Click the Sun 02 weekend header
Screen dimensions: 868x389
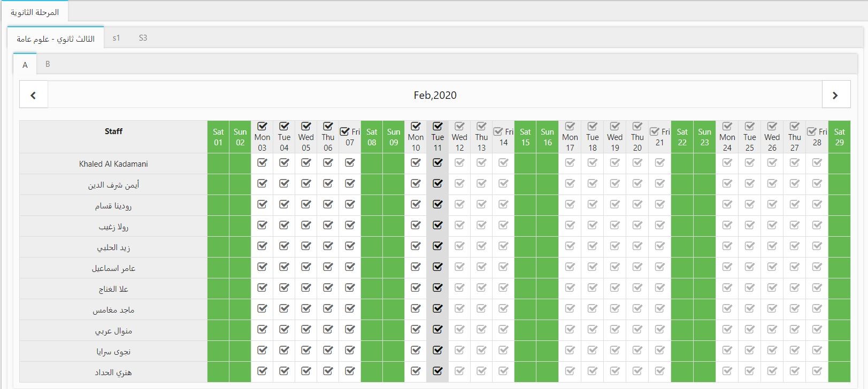[x=240, y=137]
